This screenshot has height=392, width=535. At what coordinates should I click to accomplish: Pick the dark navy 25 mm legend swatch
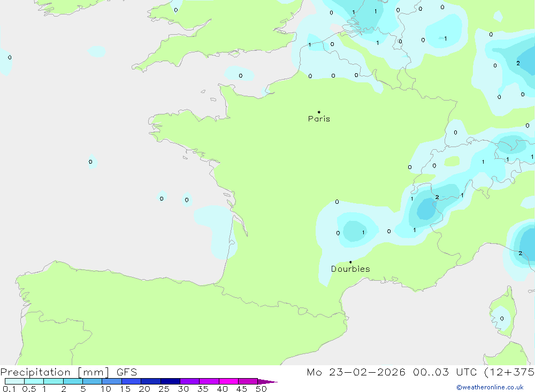pos(170,381)
